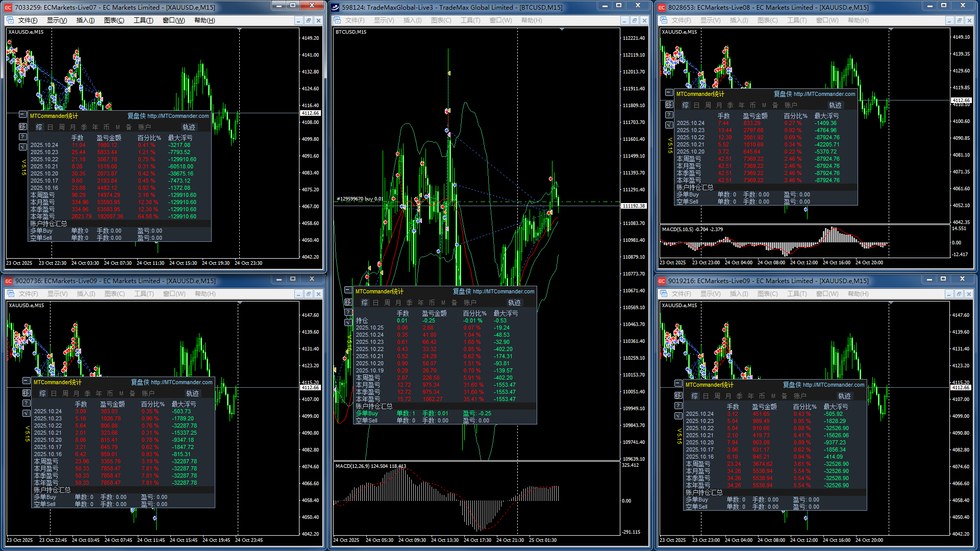This screenshot has height=551, width=980.
Task: Click the '轨迹' button on 7033259 stats panel
Action: 189,127
